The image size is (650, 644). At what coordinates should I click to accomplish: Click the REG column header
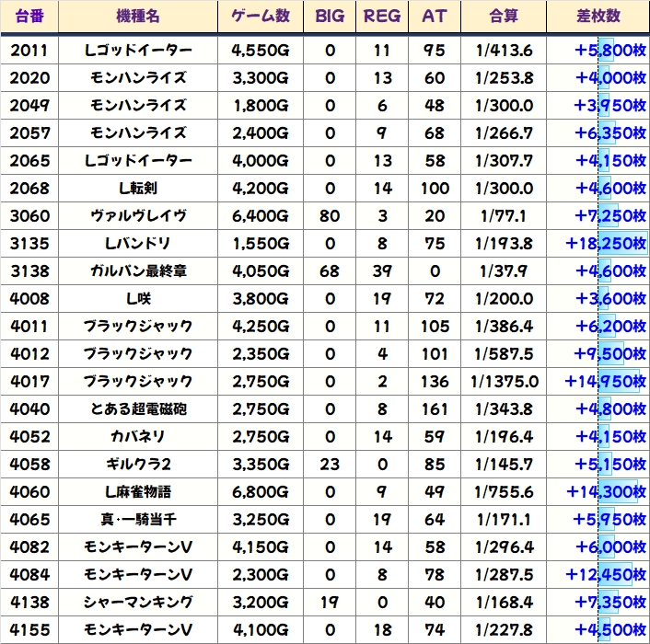382,17
